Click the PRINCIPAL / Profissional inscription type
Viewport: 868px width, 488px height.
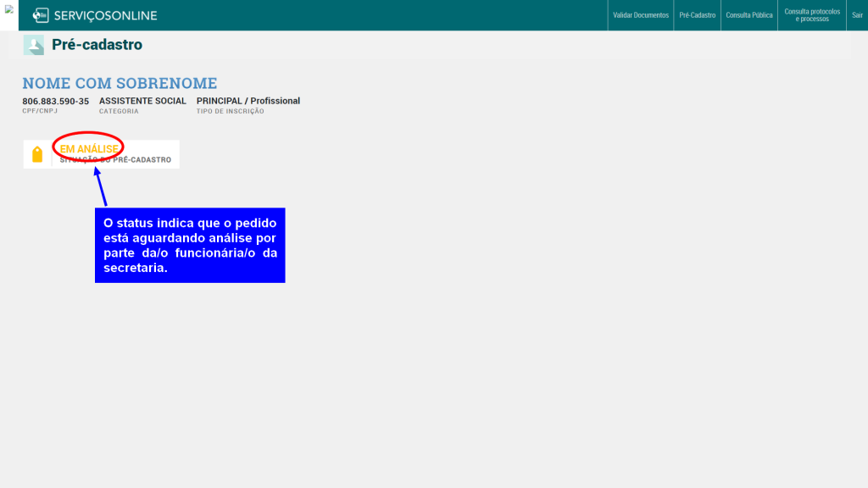tap(248, 101)
